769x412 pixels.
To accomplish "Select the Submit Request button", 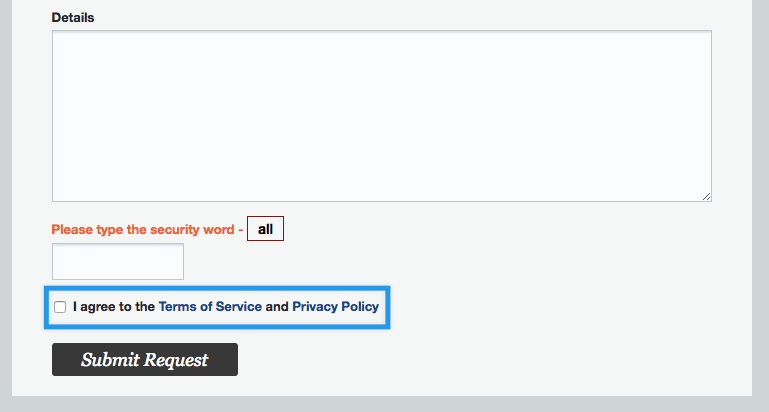I will coord(145,360).
